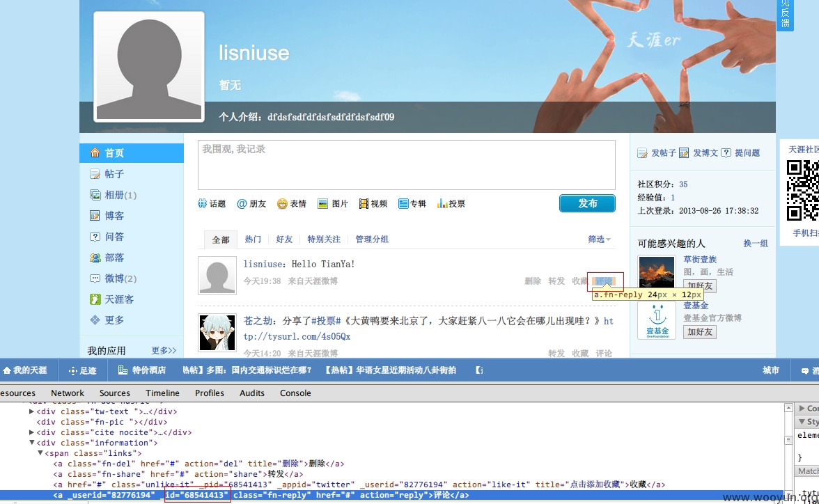Open the Audits devtools tab

tap(252, 393)
